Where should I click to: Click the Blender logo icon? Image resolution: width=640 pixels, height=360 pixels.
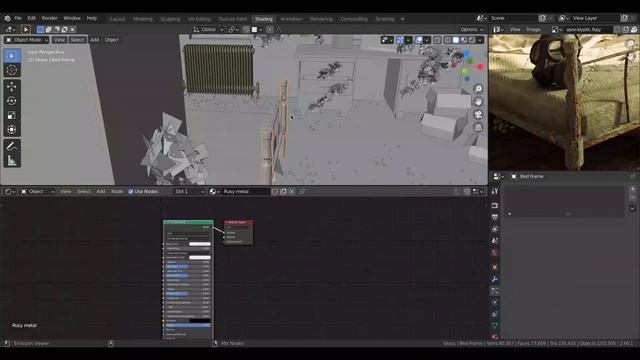(7, 18)
